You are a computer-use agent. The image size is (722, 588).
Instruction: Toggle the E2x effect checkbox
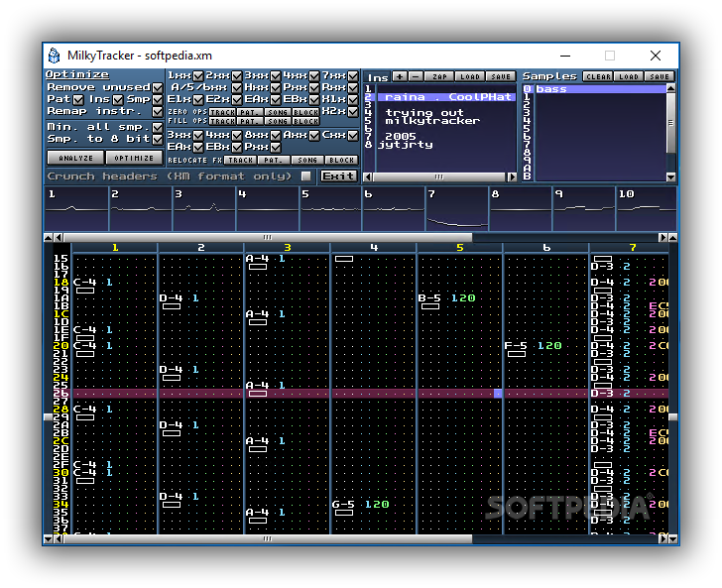(237, 99)
